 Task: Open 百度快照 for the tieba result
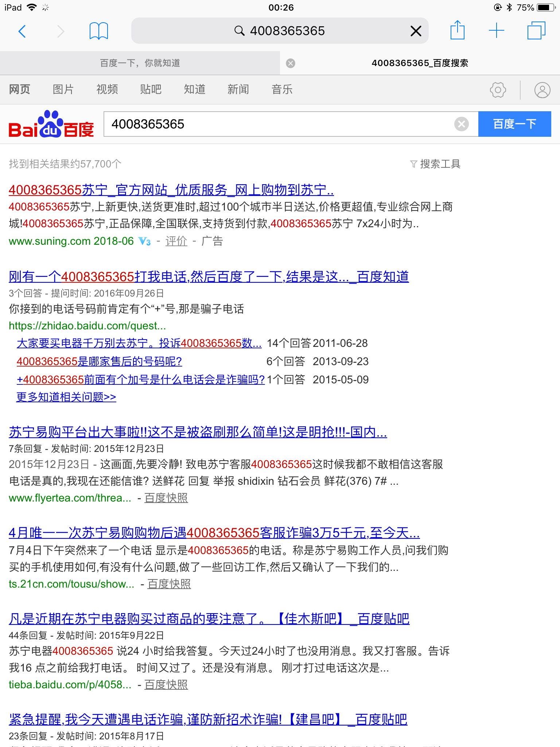tap(166, 685)
